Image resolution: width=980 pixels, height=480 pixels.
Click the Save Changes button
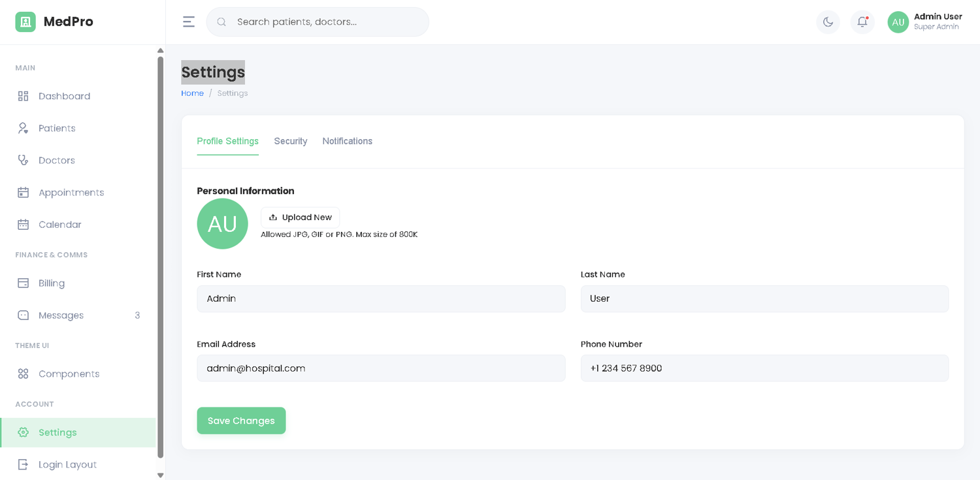click(241, 421)
